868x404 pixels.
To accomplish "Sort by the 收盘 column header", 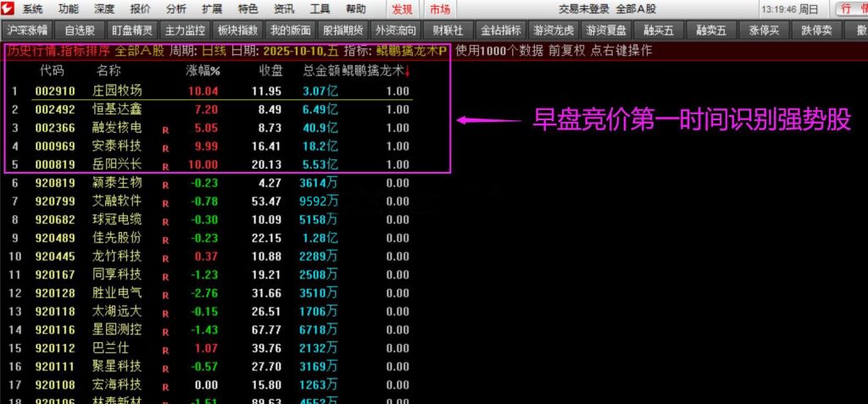I will point(271,71).
